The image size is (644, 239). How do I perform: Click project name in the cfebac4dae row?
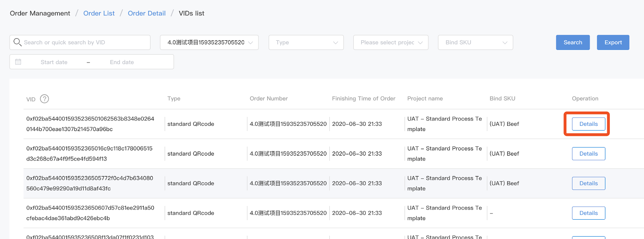click(444, 213)
